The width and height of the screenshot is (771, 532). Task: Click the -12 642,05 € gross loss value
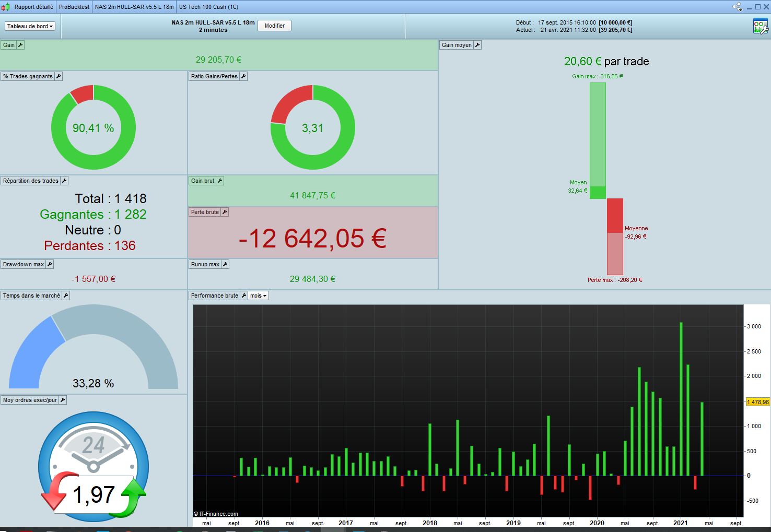coord(312,239)
